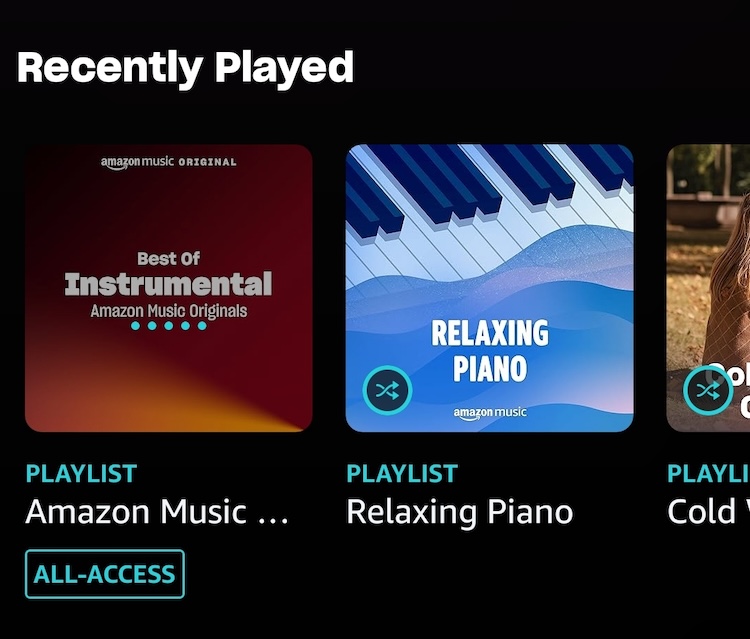Screen dimensions: 750x639
Task: Click the Recently Played section heading
Action: [186, 68]
